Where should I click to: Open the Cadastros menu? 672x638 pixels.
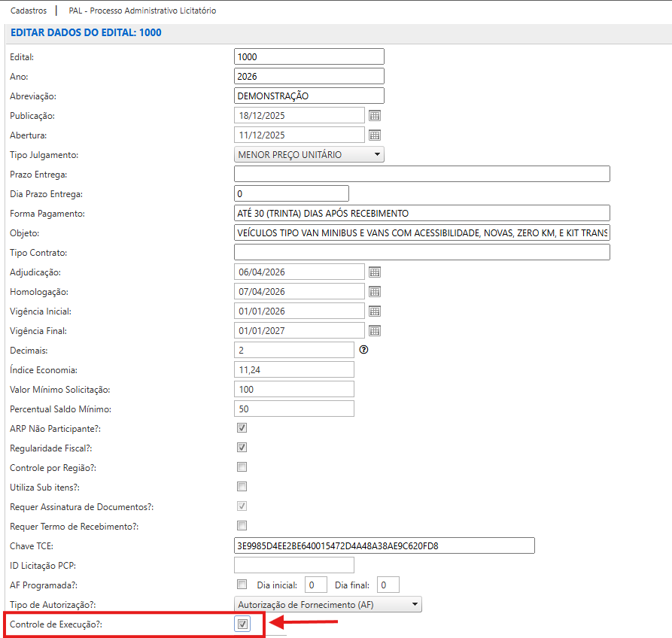[x=29, y=11]
